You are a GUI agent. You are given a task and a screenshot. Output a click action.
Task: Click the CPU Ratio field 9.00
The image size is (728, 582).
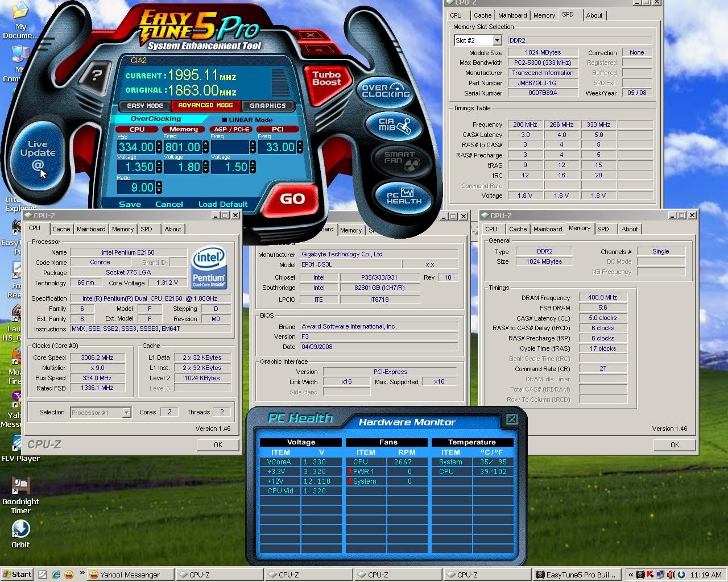click(135, 187)
